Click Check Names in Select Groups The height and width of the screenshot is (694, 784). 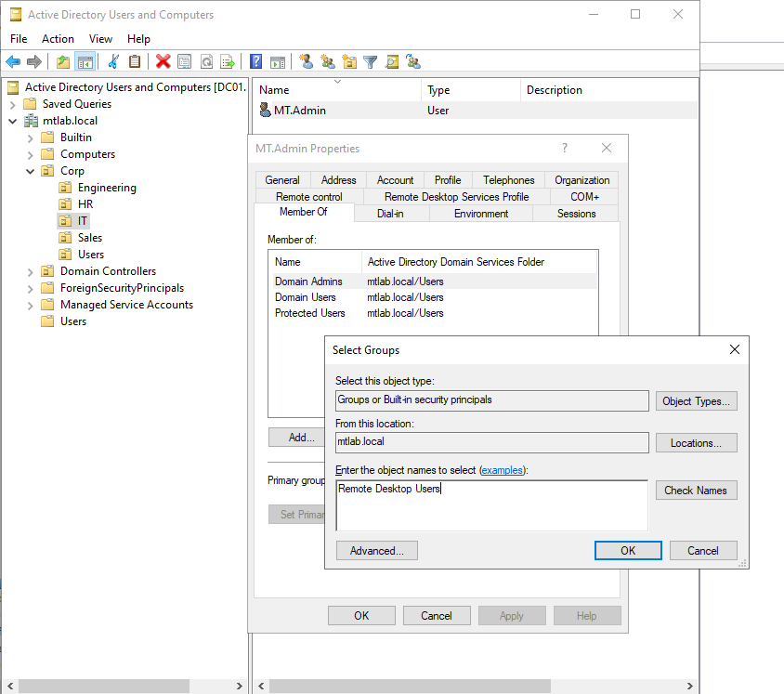(x=696, y=491)
